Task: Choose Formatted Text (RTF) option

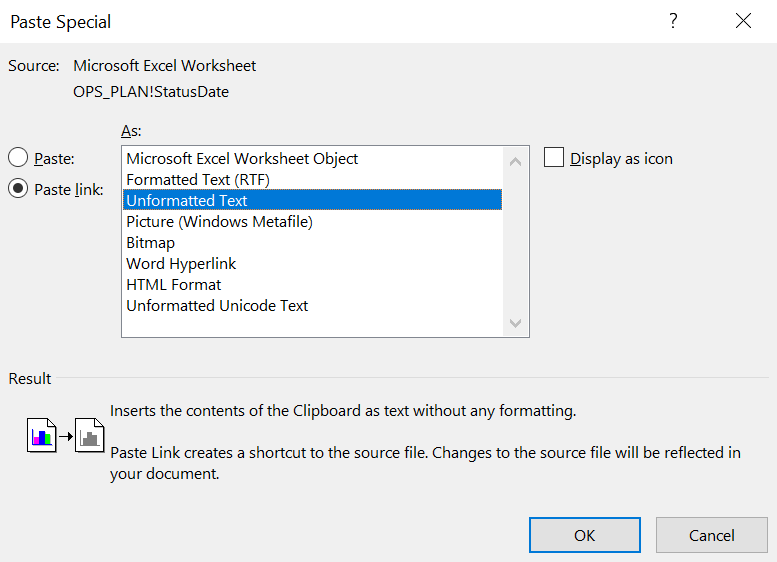Action: [198, 179]
